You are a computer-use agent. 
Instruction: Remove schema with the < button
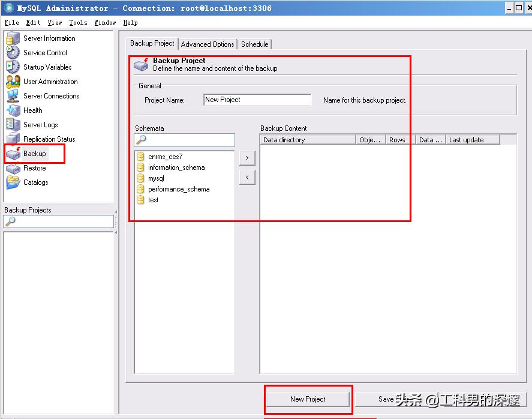247,177
